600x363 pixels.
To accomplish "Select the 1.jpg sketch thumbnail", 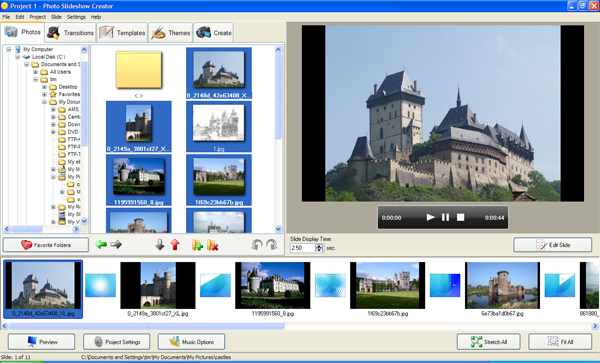I will click(x=219, y=127).
